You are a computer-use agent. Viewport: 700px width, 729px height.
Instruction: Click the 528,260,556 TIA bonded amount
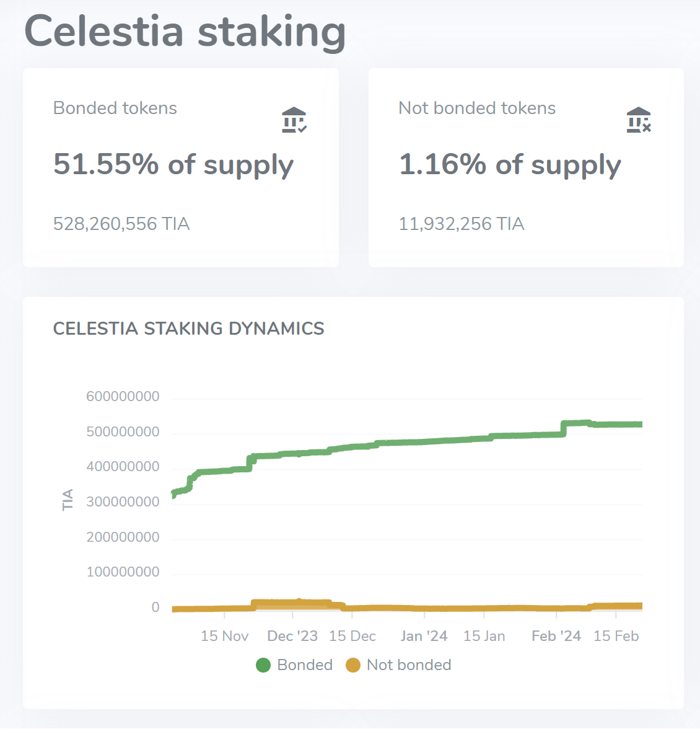click(x=121, y=224)
